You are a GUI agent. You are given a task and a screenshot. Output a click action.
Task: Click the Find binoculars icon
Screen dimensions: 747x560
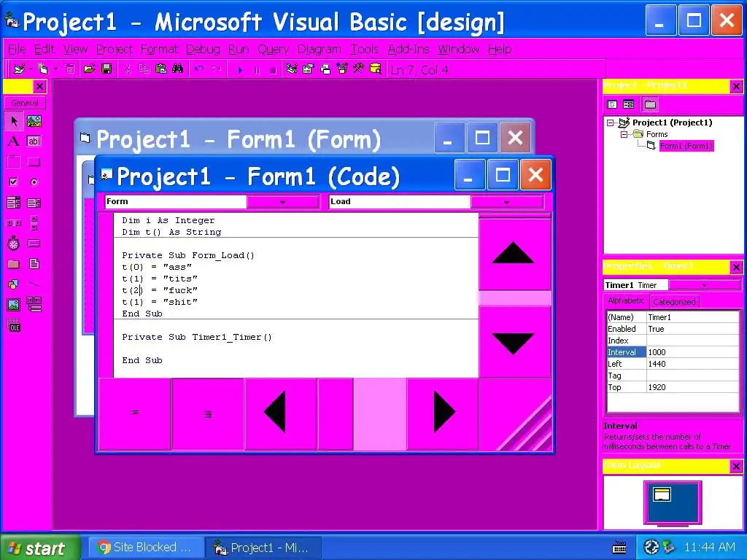178,69
